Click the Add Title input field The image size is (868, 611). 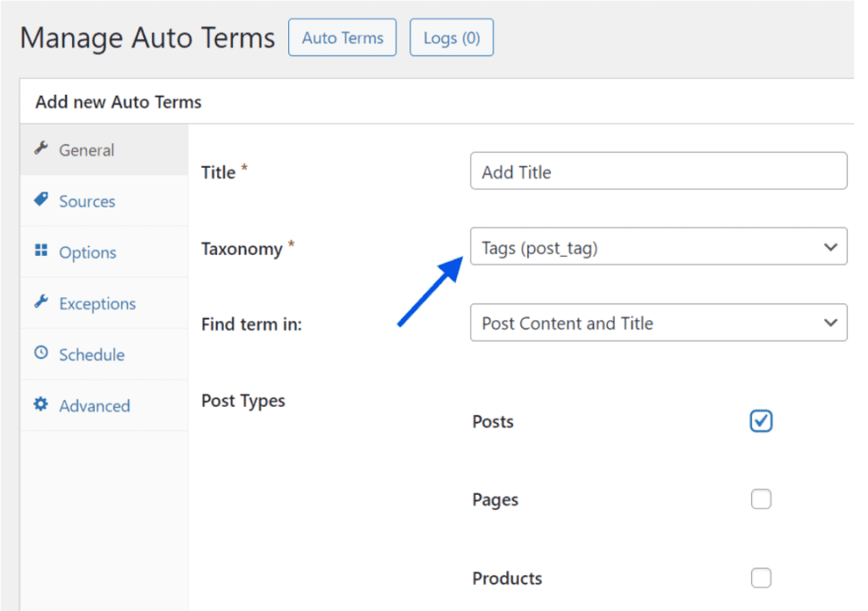coord(659,170)
